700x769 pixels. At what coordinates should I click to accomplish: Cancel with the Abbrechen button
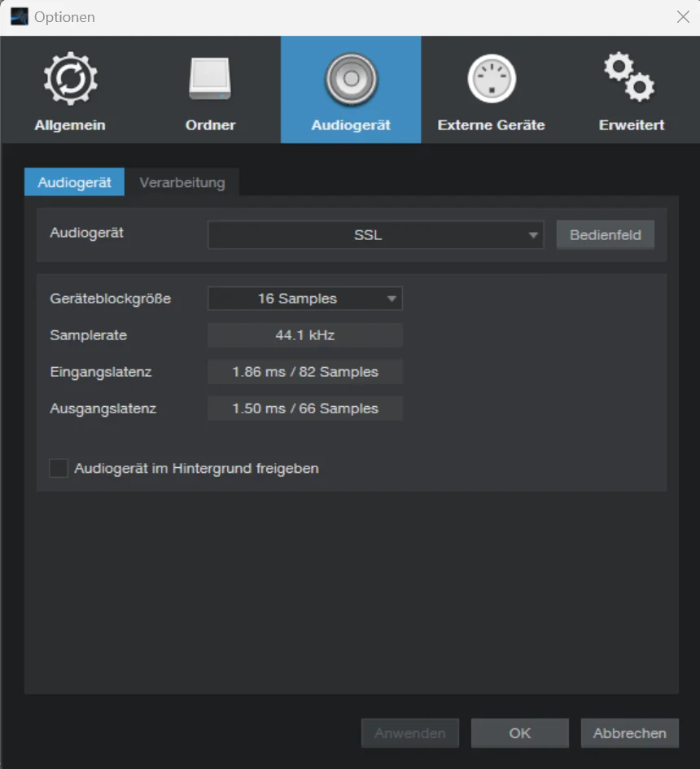point(630,733)
